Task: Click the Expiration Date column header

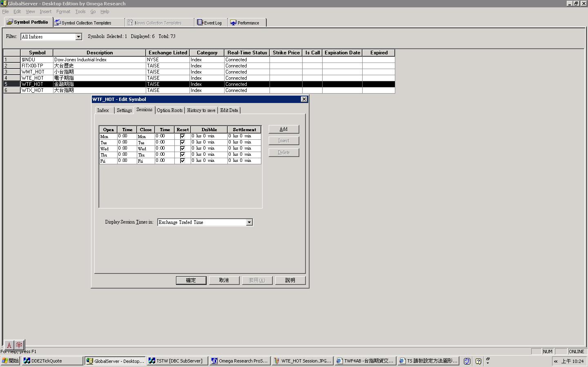Action: [342, 53]
